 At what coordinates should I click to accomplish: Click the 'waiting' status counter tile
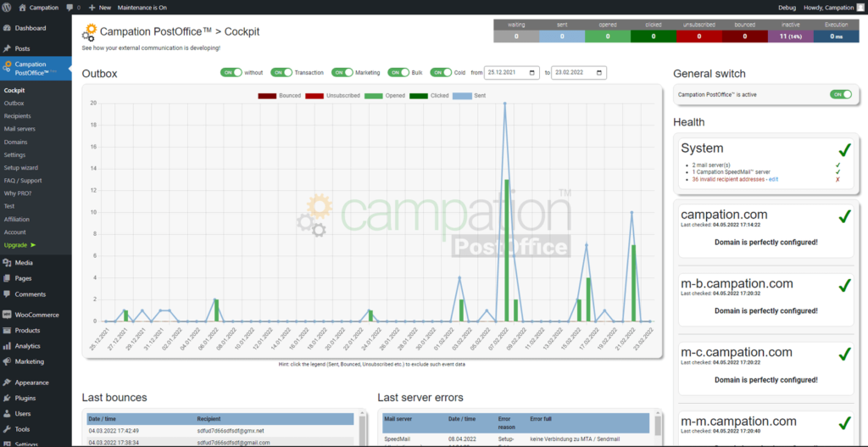516,31
